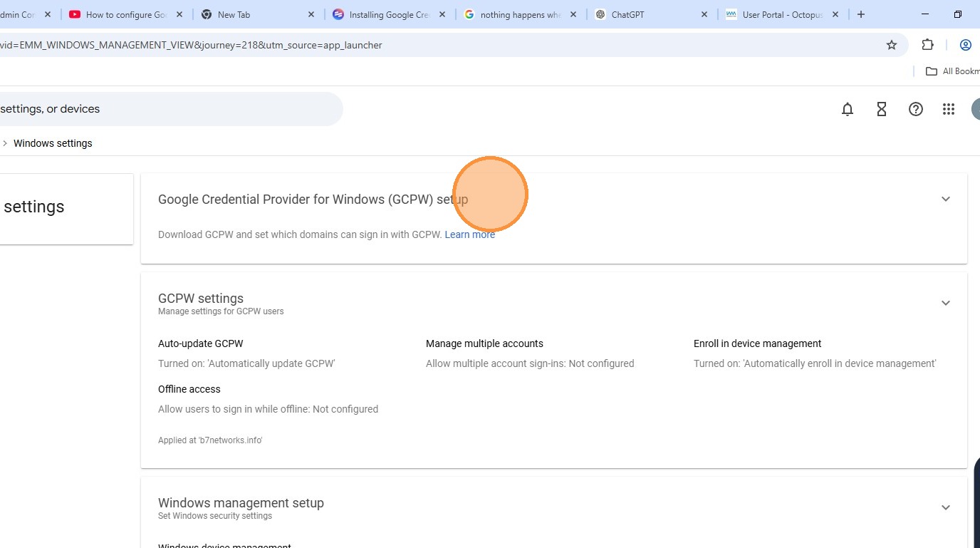Click the Manage multiple accounts setting
Viewport: 980px width, 548px height.
pyautogui.click(x=484, y=343)
